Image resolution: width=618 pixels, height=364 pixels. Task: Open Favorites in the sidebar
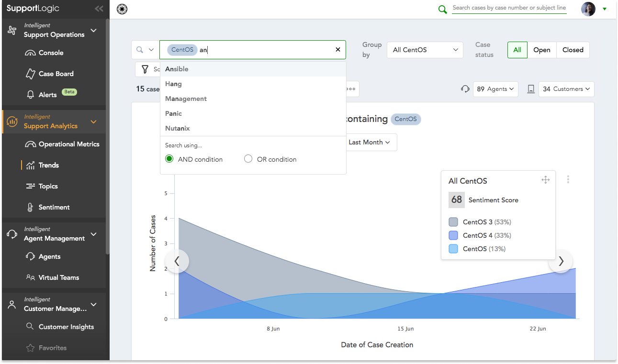(46, 348)
